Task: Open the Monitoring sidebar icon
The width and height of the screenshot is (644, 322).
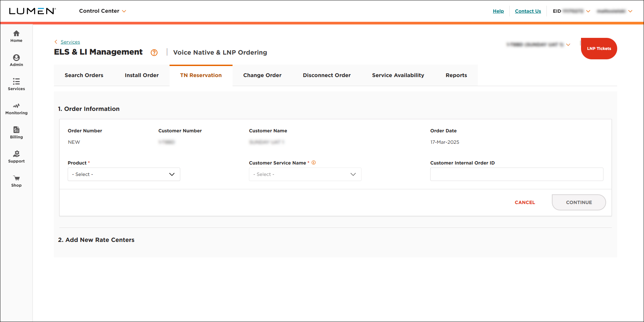Action: click(x=16, y=109)
